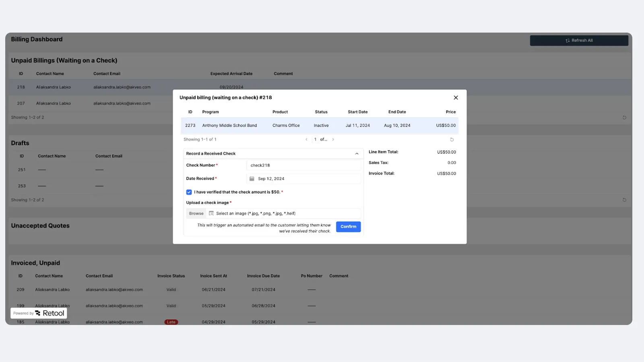Click the Charms Office product cell

pos(286,125)
